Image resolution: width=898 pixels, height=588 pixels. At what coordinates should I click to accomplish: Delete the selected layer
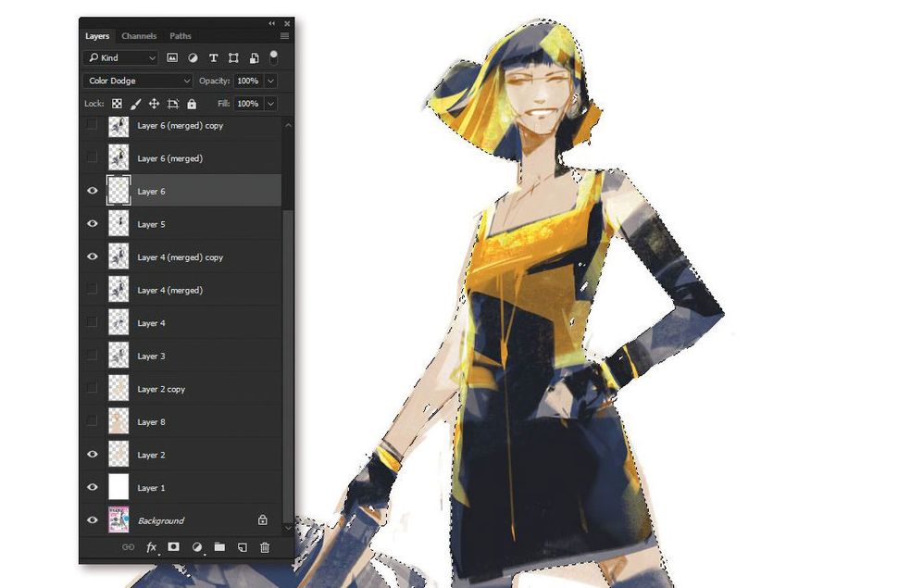pos(265,547)
